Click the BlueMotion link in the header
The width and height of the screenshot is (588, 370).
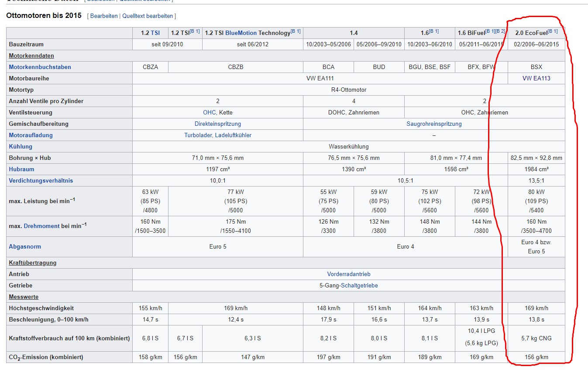click(241, 33)
